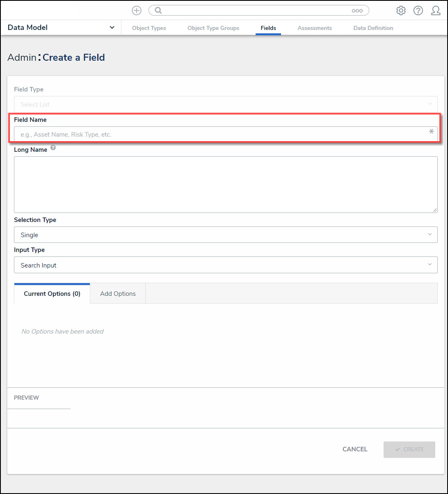Open the three-dots search options
Viewport: 448px width, 494px height.
coord(357,11)
